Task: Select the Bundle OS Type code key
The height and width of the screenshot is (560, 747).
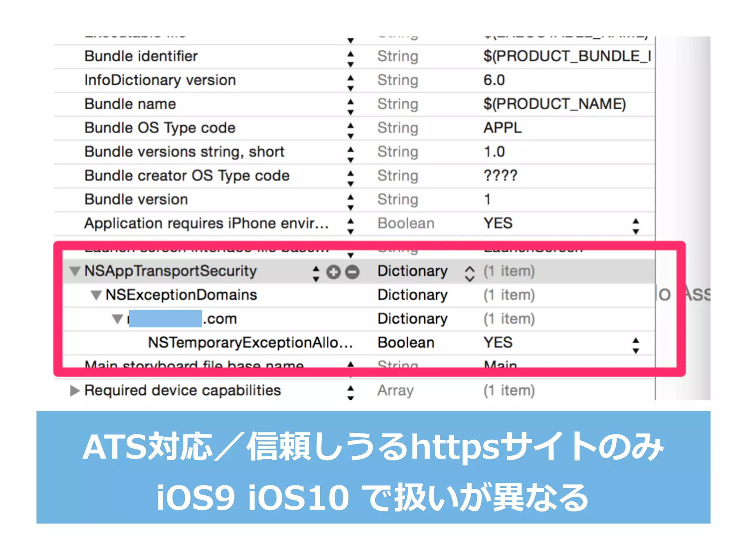Action: pyautogui.click(x=160, y=128)
